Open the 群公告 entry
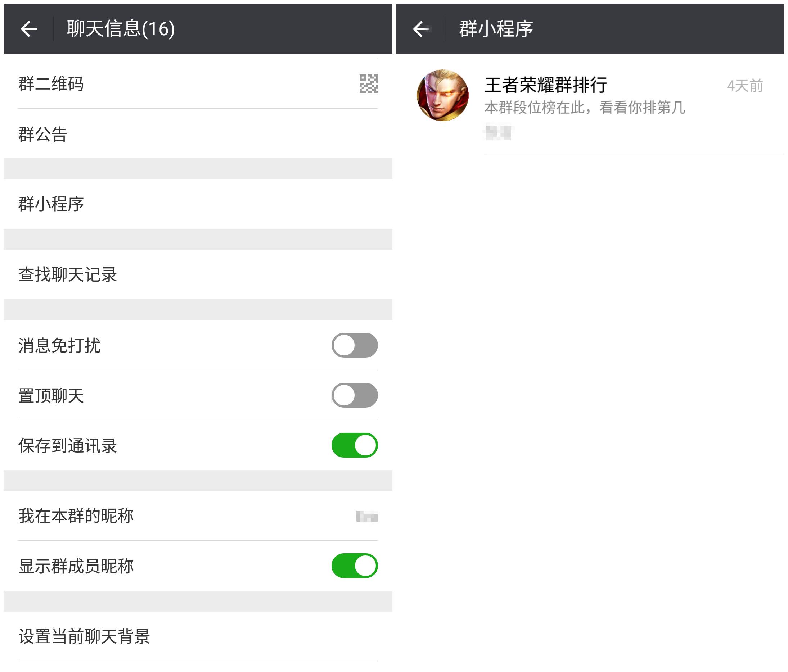The height and width of the screenshot is (672, 788). (42, 134)
